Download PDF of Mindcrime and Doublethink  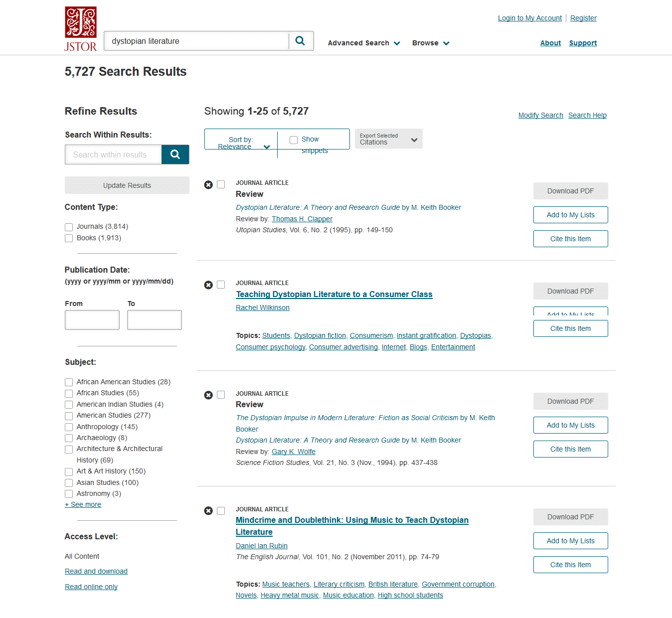coord(571,517)
